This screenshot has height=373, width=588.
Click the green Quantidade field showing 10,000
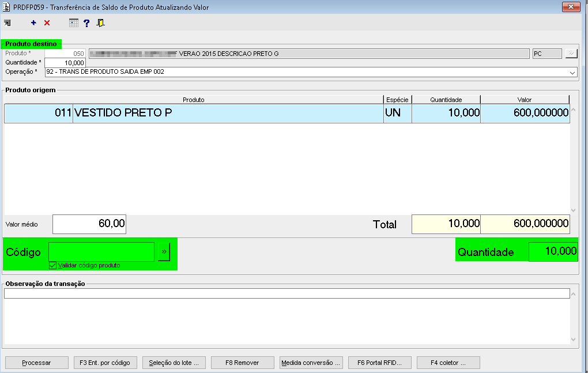point(553,251)
